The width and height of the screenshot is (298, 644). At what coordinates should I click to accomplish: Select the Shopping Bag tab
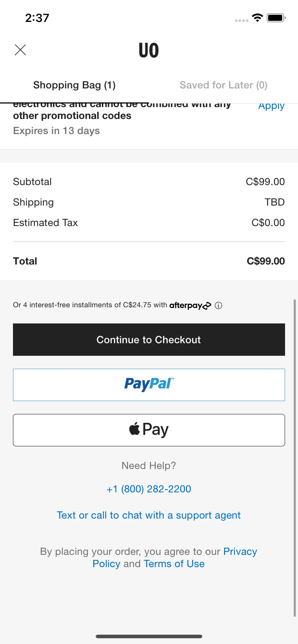[74, 85]
